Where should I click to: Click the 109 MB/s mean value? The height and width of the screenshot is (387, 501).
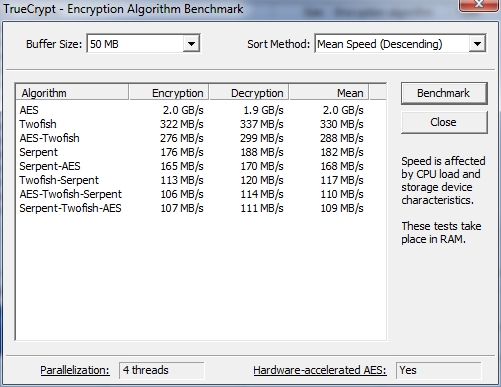[342, 208]
